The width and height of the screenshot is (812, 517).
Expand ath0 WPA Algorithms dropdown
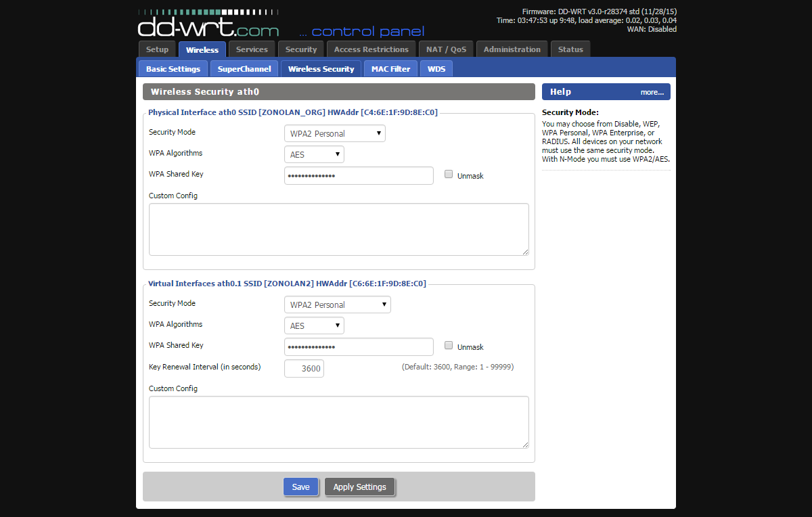click(x=314, y=154)
